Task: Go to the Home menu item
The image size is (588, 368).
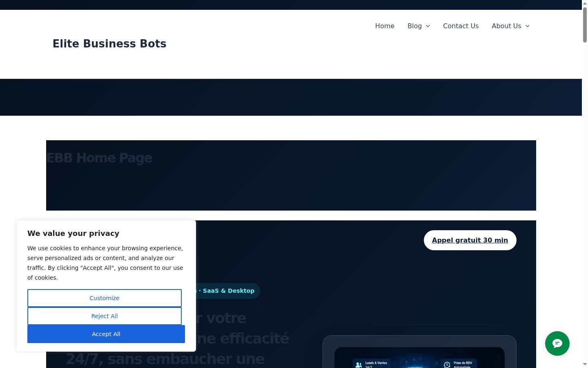Action: pyautogui.click(x=385, y=26)
